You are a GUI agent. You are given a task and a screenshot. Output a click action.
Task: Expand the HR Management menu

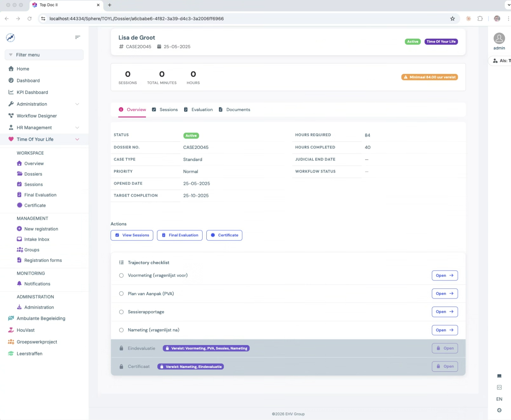[x=77, y=127]
